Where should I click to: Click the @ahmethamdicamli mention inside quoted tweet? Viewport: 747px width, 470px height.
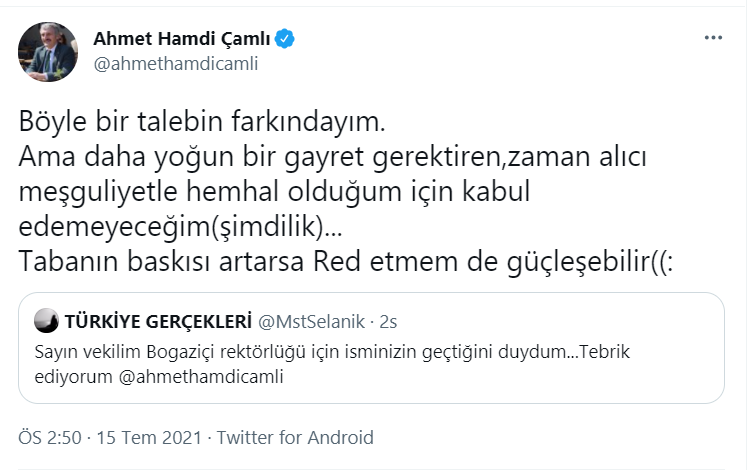pyautogui.click(x=184, y=377)
